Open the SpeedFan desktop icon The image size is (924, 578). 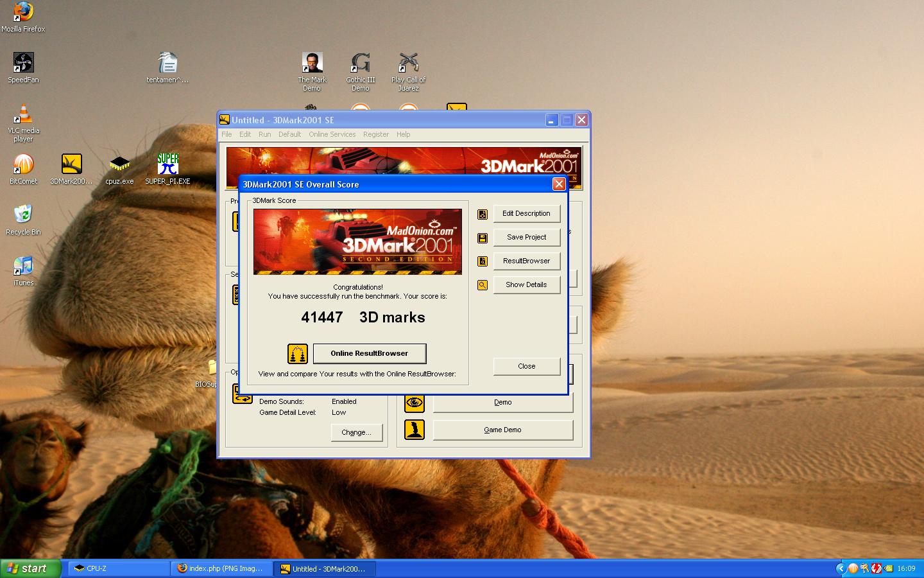pyautogui.click(x=23, y=68)
